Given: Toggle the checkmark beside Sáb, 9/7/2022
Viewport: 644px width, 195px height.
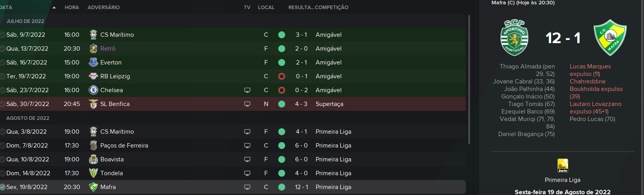Looking at the screenshot, I should [x=2, y=35].
